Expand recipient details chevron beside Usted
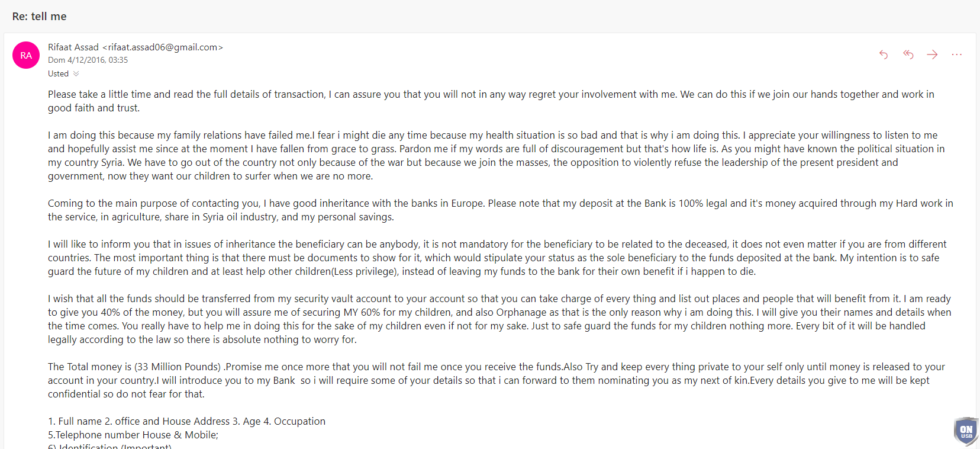The height and width of the screenshot is (449, 980). 76,74
